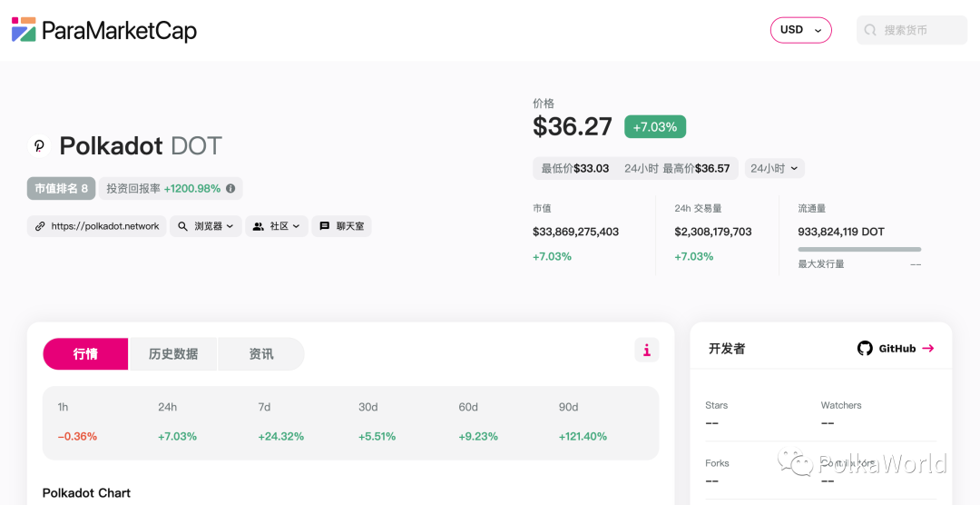Expand the 浏览器 explorer dropdown
Screen dimensions: 980x505
pos(206,226)
